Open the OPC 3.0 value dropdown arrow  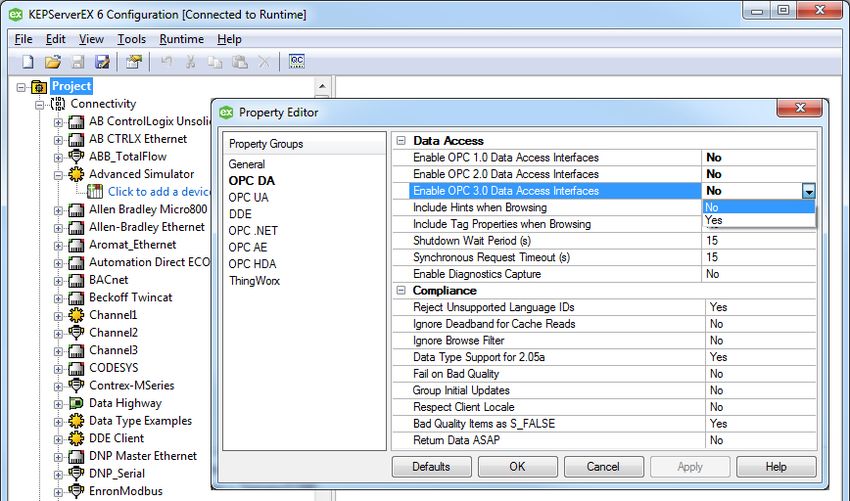click(x=809, y=191)
